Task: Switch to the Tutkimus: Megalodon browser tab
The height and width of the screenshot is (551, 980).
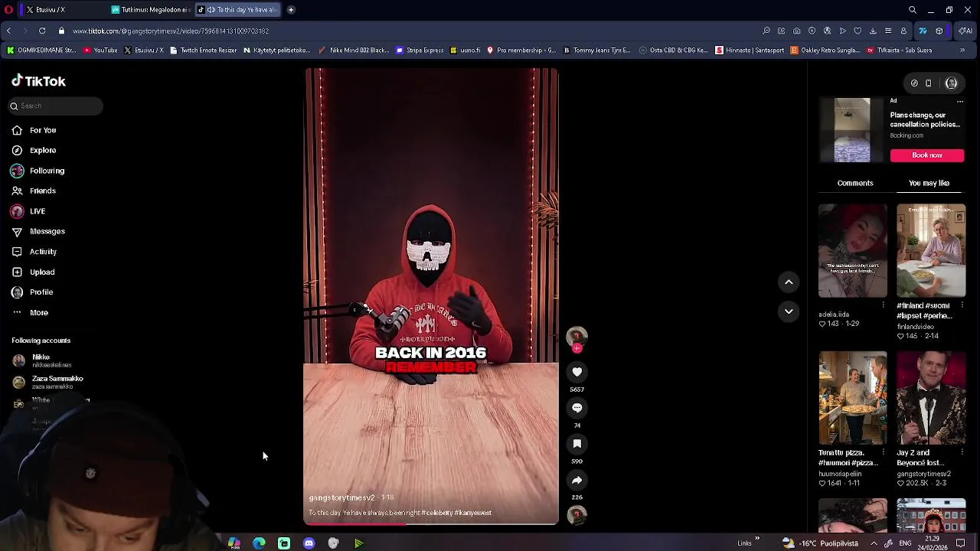Action: point(150,10)
